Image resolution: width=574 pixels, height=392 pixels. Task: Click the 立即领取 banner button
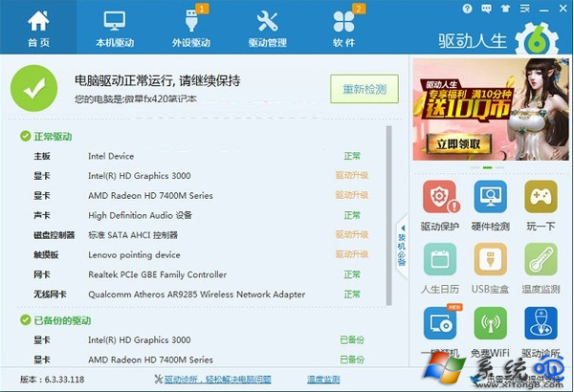pyautogui.click(x=458, y=143)
